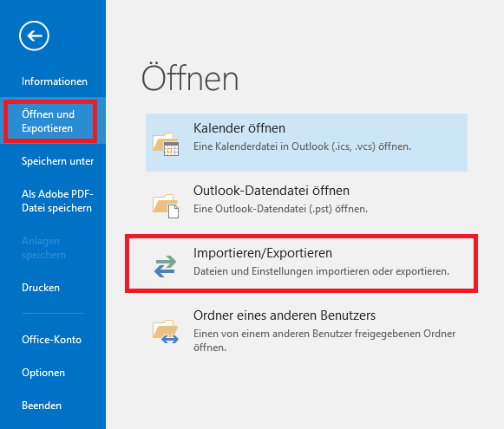Select Als Adobe PDF-Datei speichern

click(57, 201)
